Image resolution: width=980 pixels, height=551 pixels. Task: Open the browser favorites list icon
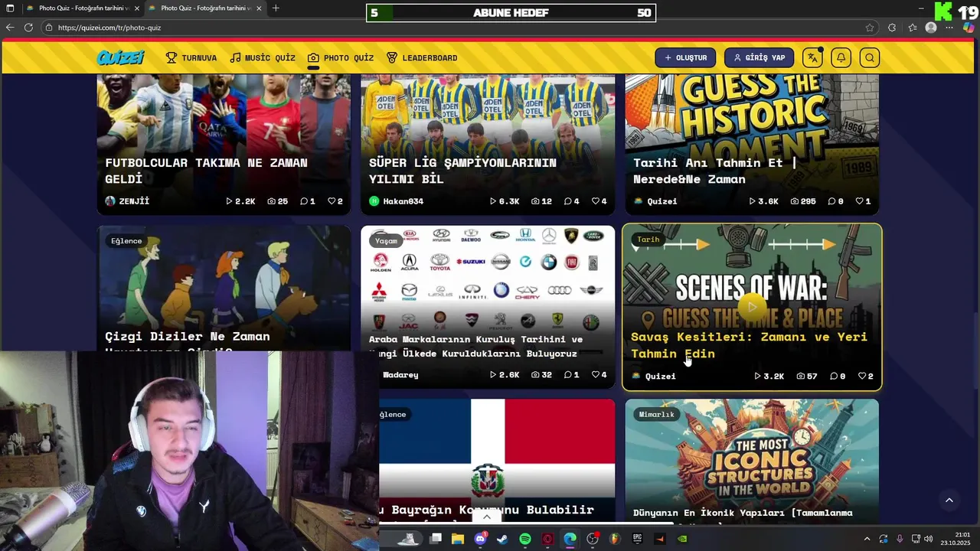point(913,28)
